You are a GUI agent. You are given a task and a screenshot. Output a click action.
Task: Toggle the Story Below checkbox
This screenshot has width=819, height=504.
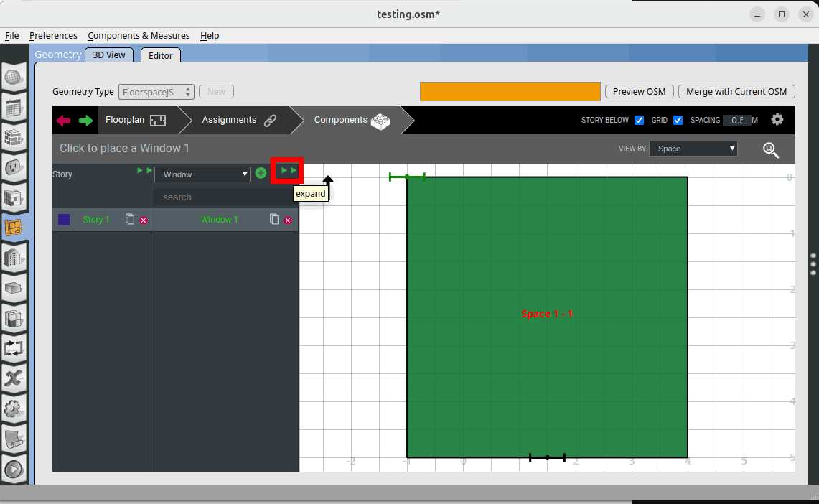pyautogui.click(x=639, y=121)
